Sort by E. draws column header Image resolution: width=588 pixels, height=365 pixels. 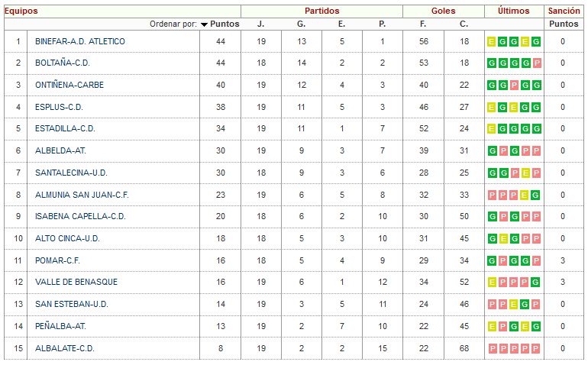pyautogui.click(x=341, y=24)
